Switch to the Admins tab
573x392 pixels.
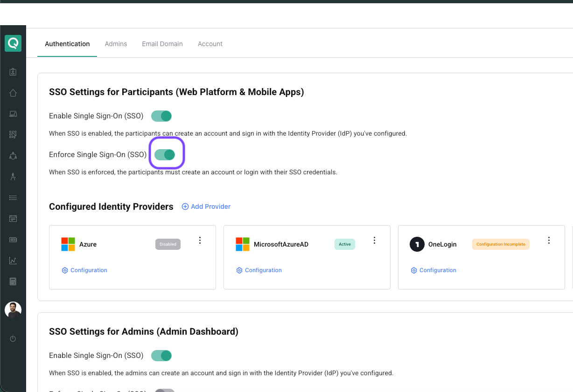click(x=116, y=43)
